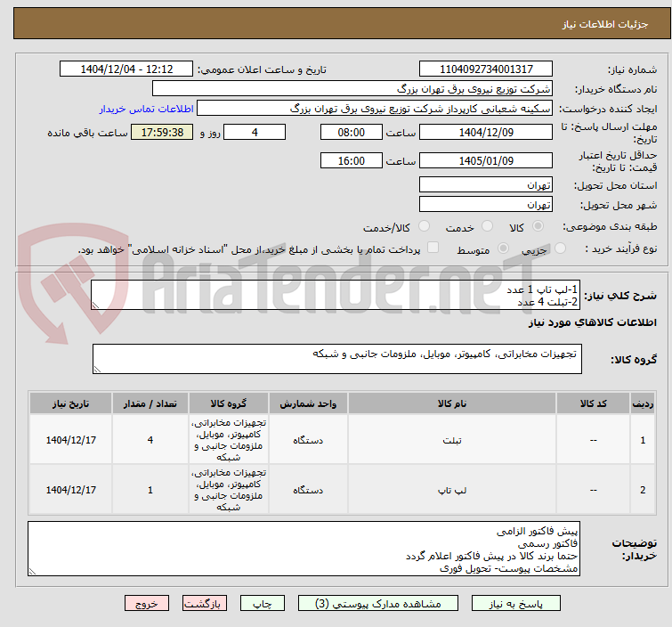672x627 pixels.
Task: Click the need number field 1104092734001317
Action: [x=486, y=69]
